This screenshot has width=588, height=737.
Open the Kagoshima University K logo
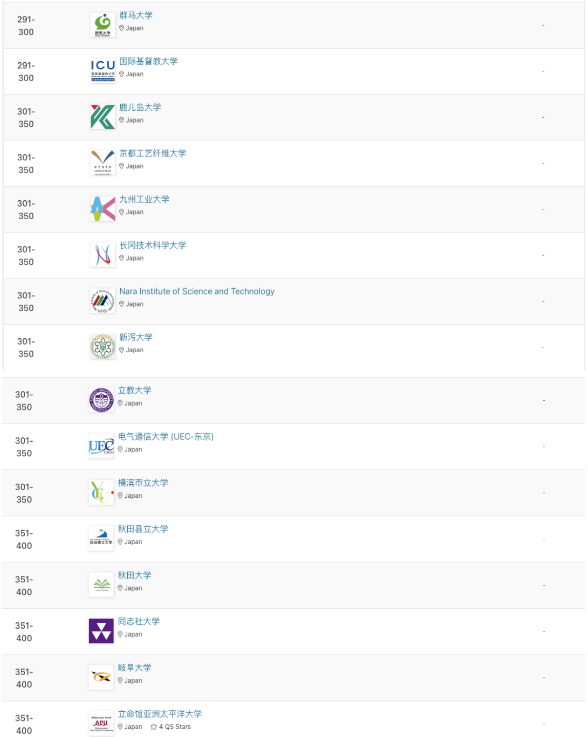[102, 117]
